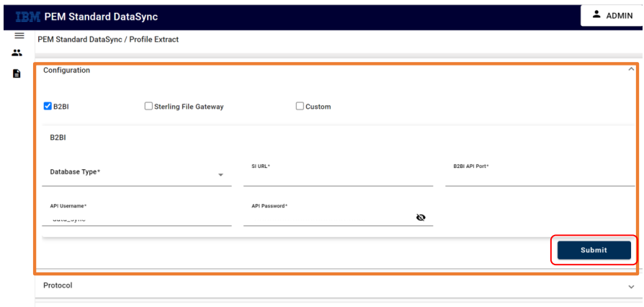
Task: Open the hamburger menu icon
Action: tap(19, 36)
